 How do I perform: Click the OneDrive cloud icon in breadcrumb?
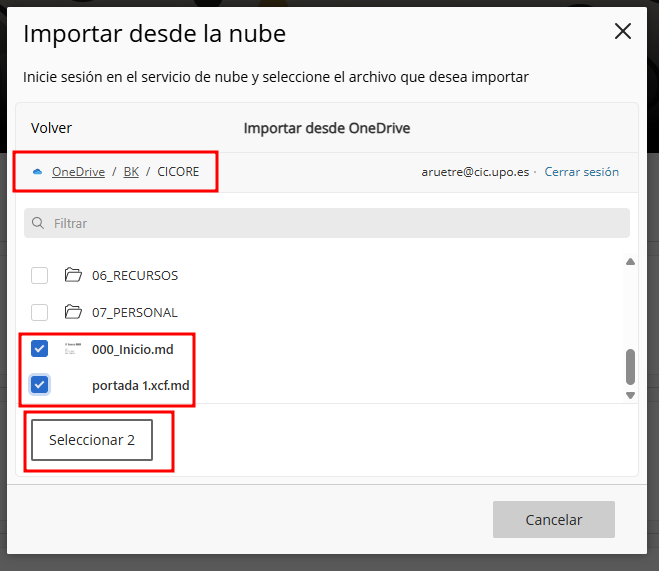38,172
